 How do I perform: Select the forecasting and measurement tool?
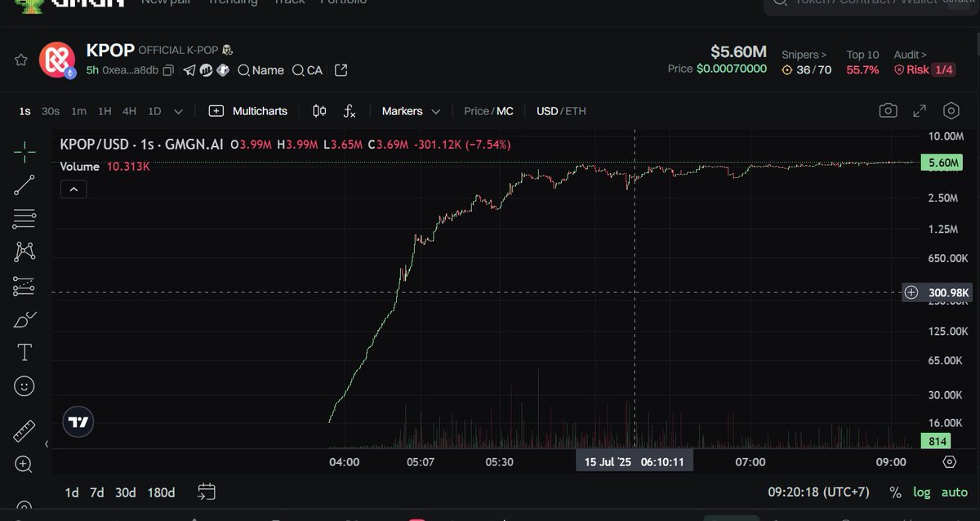click(24, 286)
